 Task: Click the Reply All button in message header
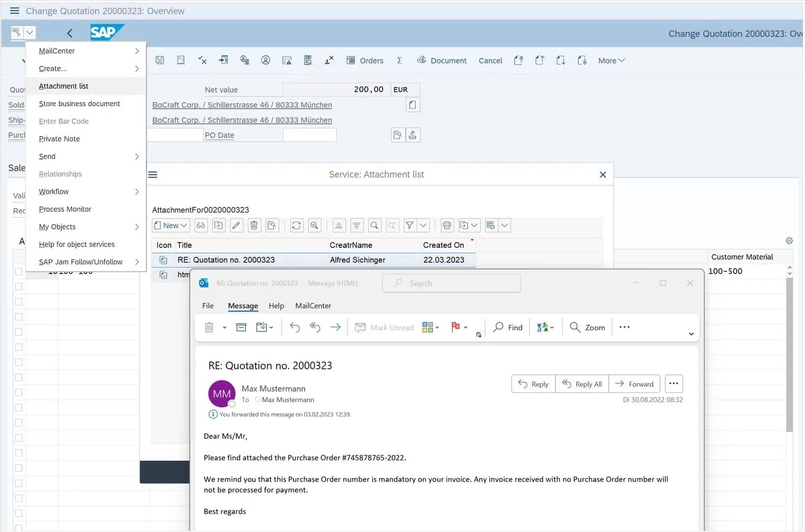coord(582,384)
